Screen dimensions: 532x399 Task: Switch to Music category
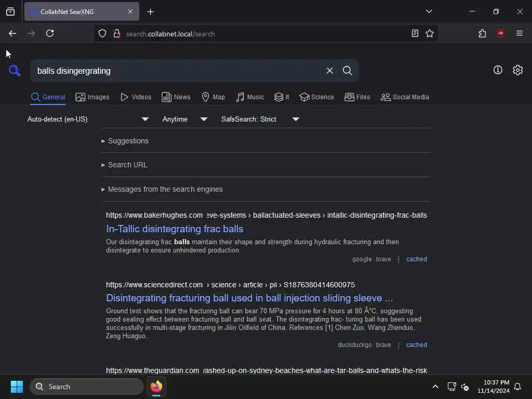tap(250, 97)
